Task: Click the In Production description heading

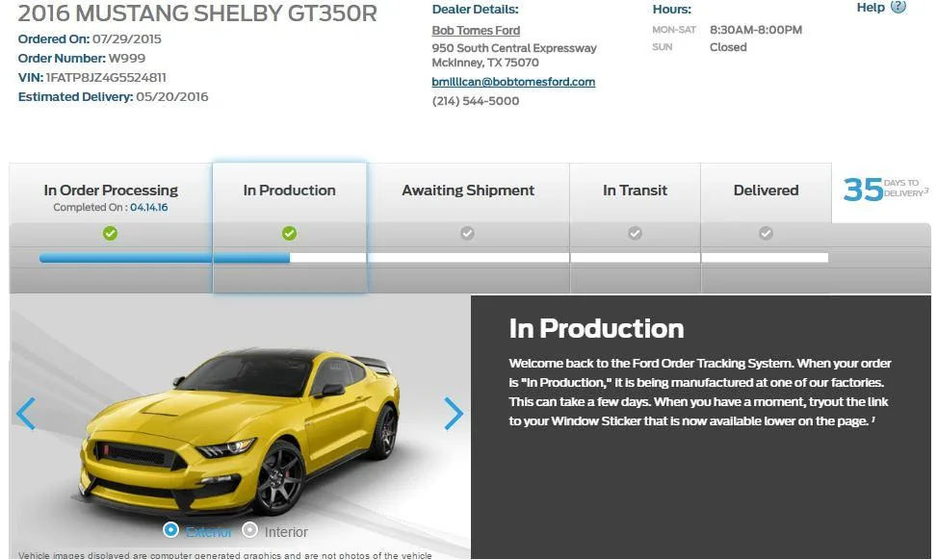Action: pos(596,328)
